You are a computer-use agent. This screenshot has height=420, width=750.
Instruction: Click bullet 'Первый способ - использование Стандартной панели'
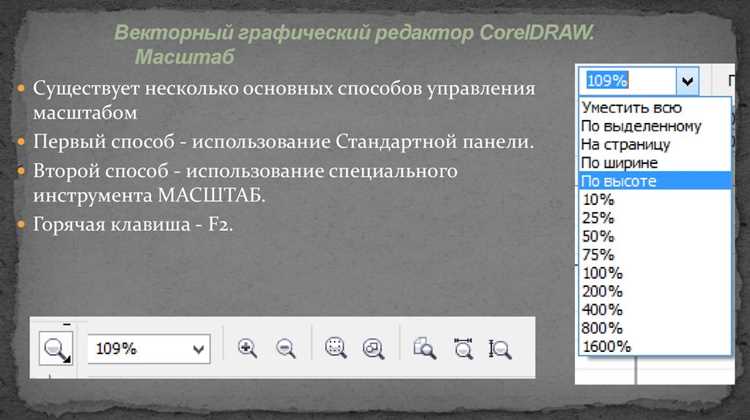[283, 142]
